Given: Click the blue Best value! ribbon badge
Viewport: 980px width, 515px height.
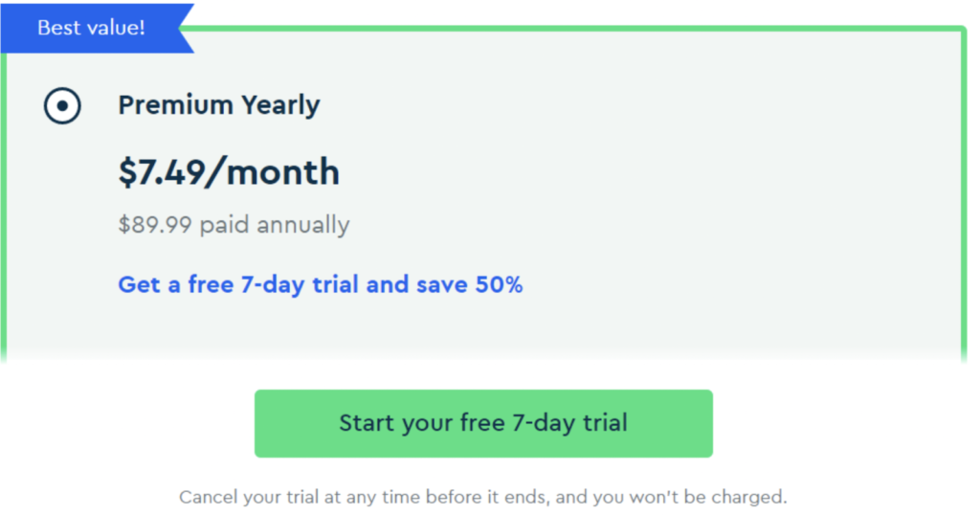Looking at the screenshot, I should point(91,27).
